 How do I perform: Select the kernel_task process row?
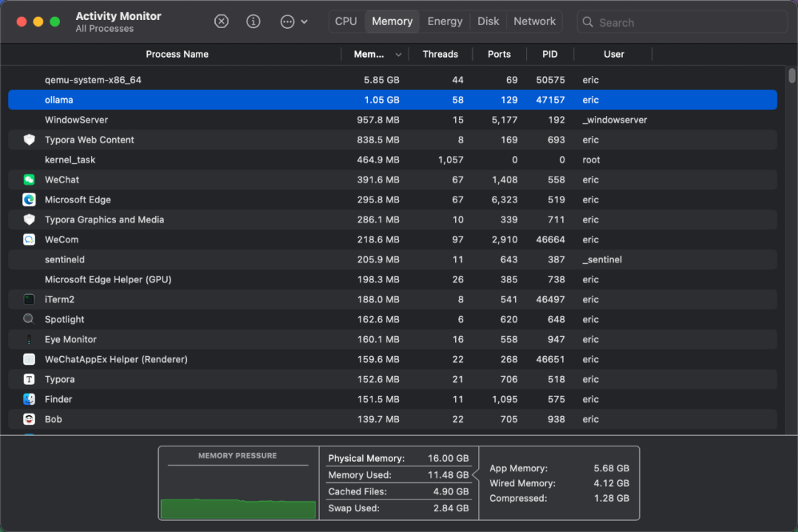pyautogui.click(x=392, y=160)
